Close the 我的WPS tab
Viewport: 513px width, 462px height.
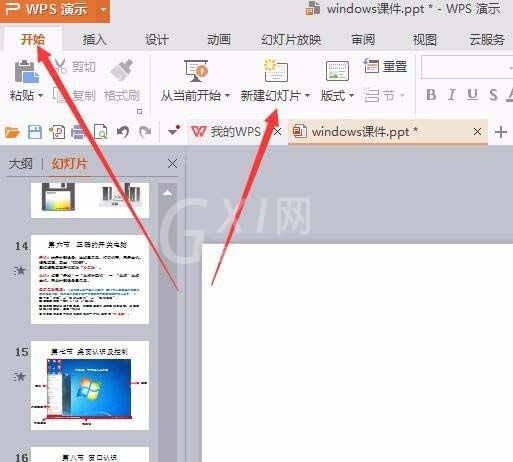[x=277, y=132]
